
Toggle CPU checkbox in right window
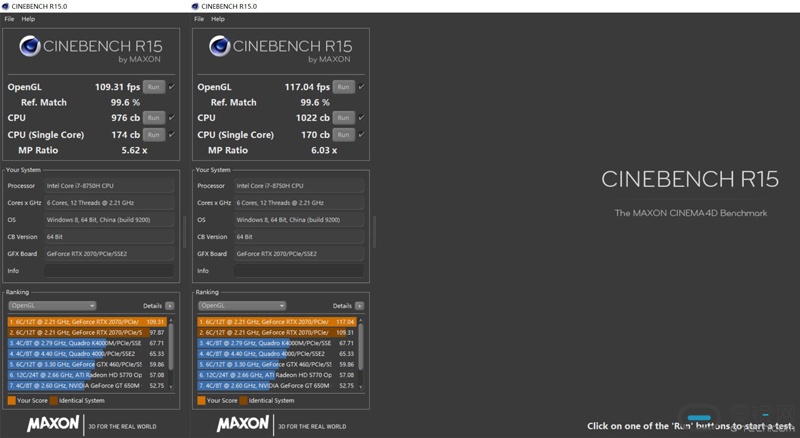[x=361, y=117]
